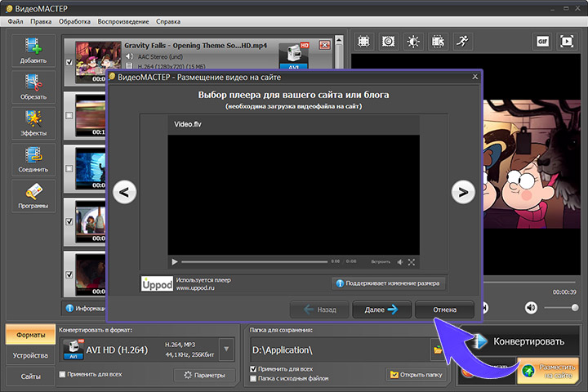Click the up arrow of the video list scrollbar
The height and width of the screenshot is (392, 588).
click(x=339, y=40)
